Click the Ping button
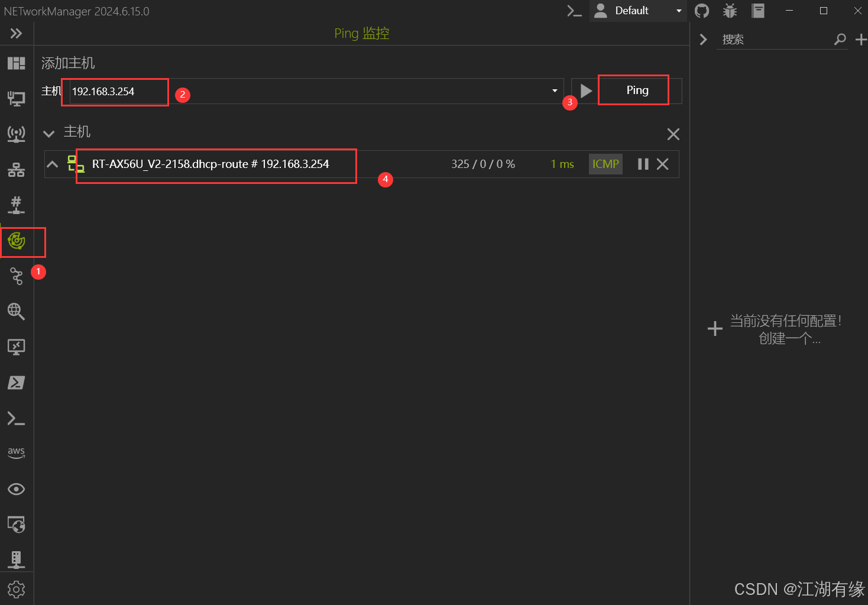 click(633, 90)
